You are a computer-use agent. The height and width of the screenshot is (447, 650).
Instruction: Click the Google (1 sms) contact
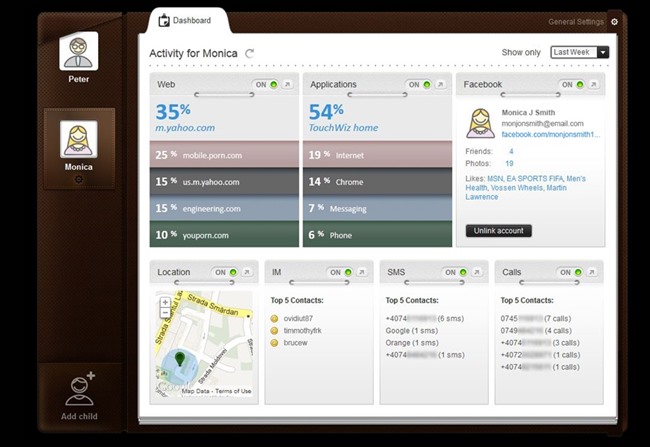tap(412, 331)
